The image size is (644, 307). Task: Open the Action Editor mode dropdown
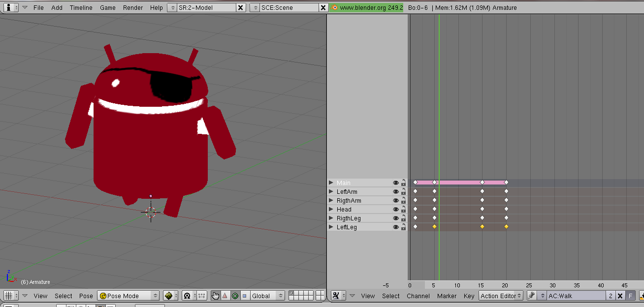[x=501, y=296]
